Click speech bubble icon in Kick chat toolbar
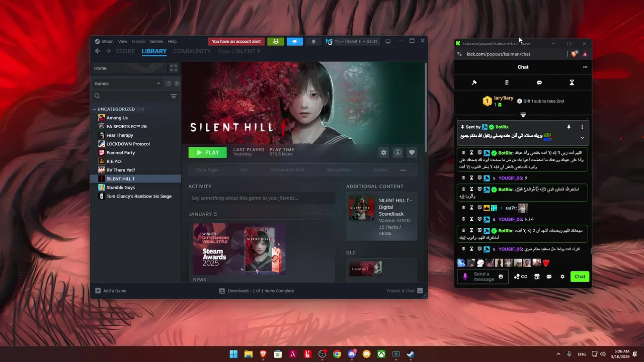644x362 pixels. [x=539, y=82]
